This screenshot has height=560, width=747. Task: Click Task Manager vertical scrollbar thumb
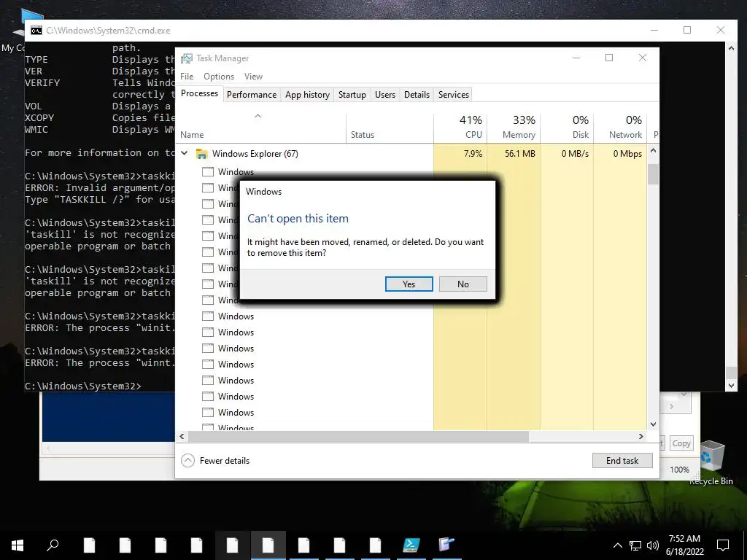[x=653, y=174]
